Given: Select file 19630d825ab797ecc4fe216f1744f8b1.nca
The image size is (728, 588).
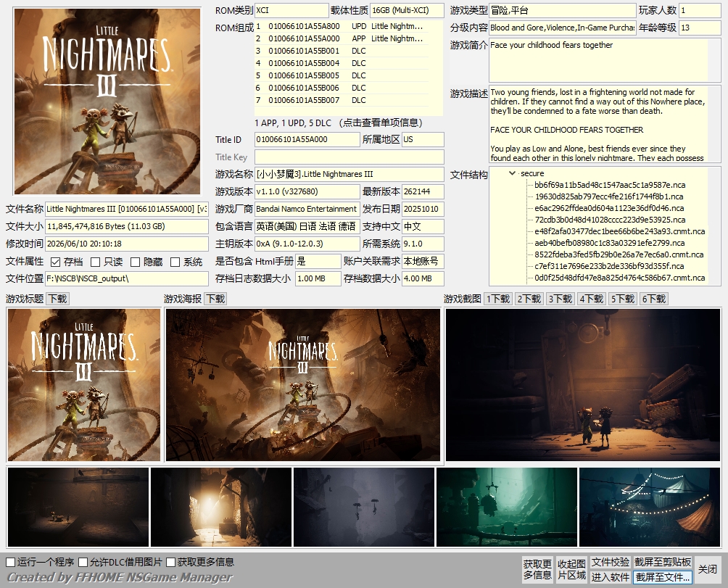Looking at the screenshot, I should (609, 196).
